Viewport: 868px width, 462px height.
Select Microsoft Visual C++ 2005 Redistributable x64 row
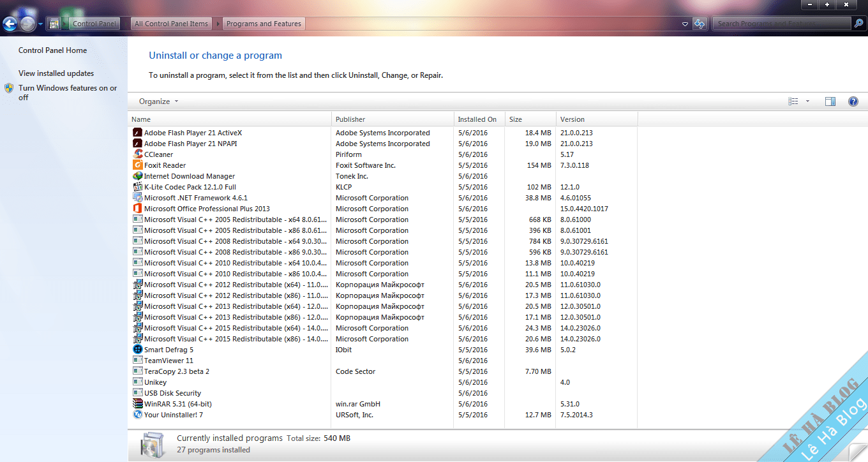pyautogui.click(x=383, y=220)
